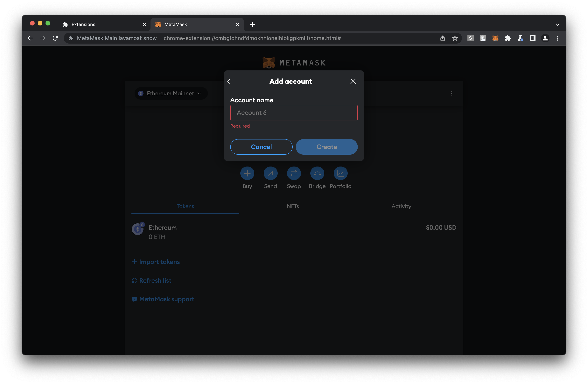Image resolution: width=588 pixels, height=384 pixels.
Task: Open Swap using its icon
Action: coord(294,173)
